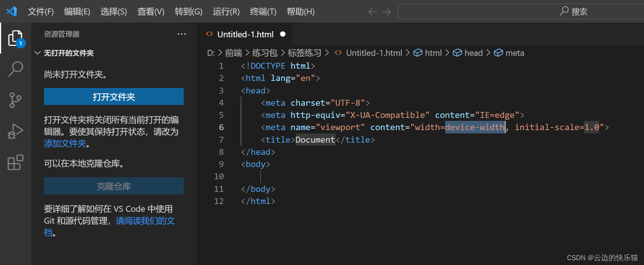Click the 练习包 breadcrumb segment
Viewport: 644px width, 265px height.
(x=265, y=53)
